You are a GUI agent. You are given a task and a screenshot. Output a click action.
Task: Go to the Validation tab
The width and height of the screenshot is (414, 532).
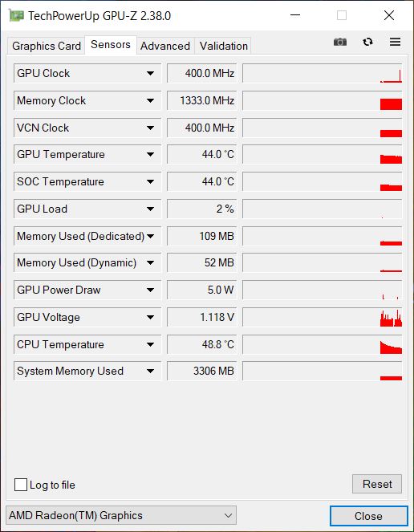224,46
